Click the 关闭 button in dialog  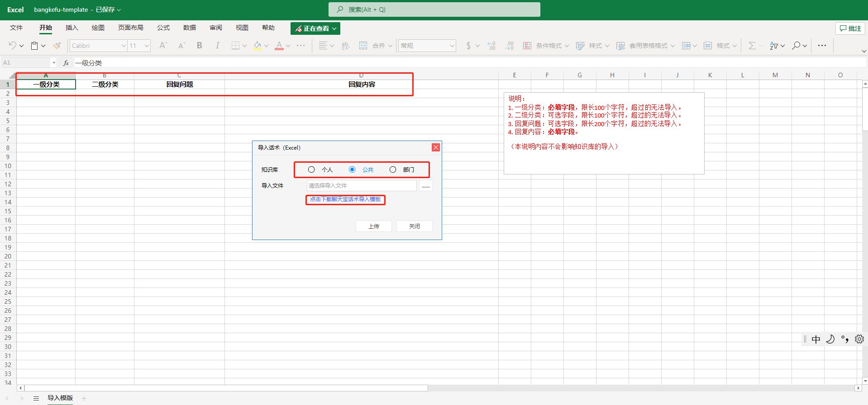(415, 226)
